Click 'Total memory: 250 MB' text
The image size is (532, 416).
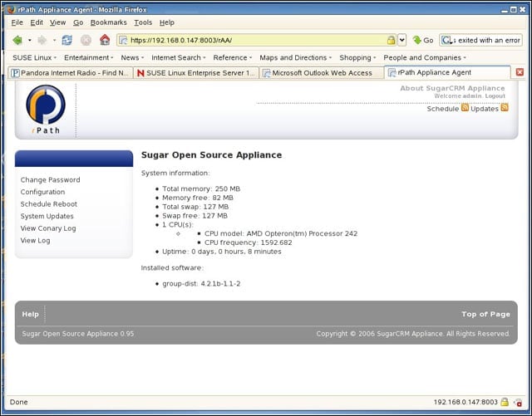click(x=201, y=188)
